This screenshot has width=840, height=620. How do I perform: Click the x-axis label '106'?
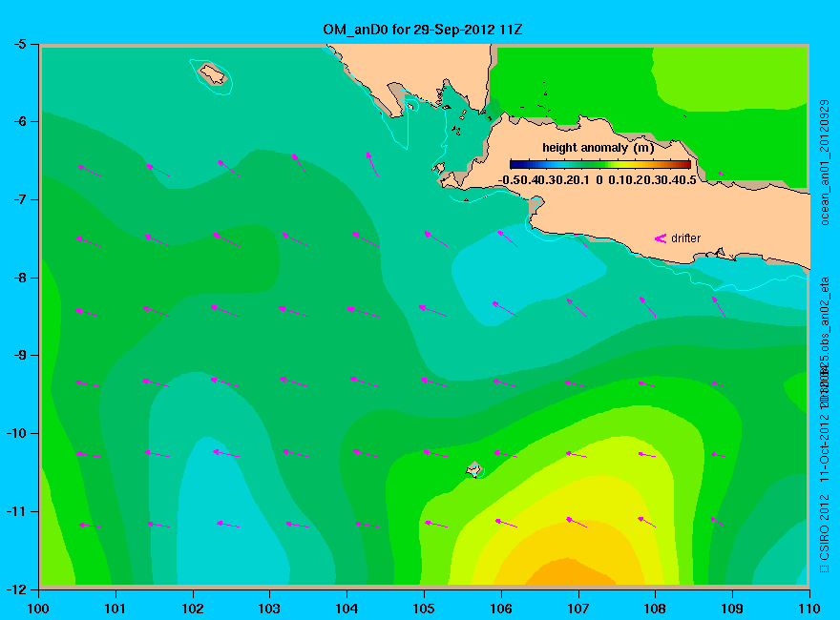coord(501,609)
